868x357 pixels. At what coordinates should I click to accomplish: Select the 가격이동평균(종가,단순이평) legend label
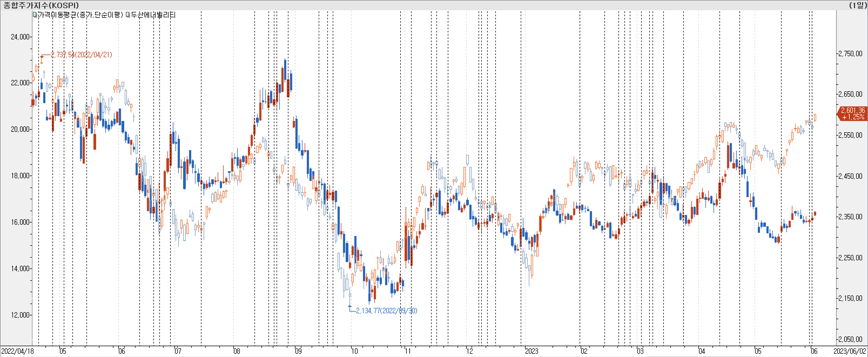coord(80,15)
